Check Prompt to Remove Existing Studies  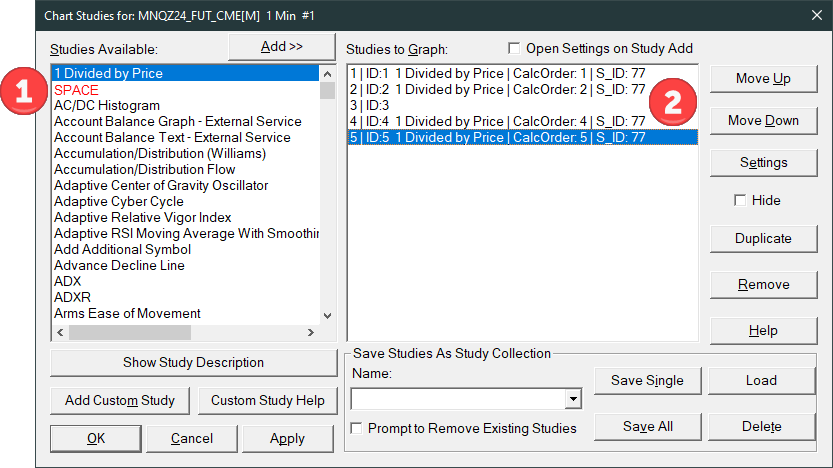point(358,428)
